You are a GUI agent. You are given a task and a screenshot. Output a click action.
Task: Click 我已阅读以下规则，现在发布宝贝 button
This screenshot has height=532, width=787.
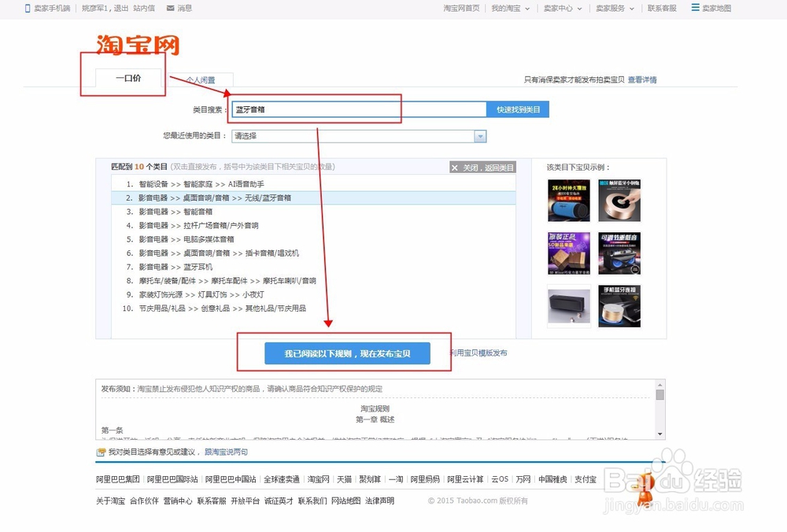pyautogui.click(x=347, y=353)
